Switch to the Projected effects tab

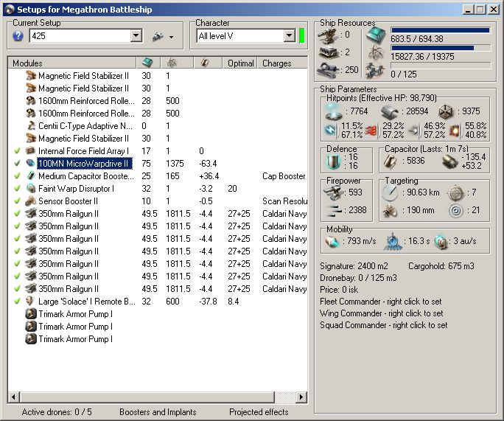pyautogui.click(x=259, y=412)
